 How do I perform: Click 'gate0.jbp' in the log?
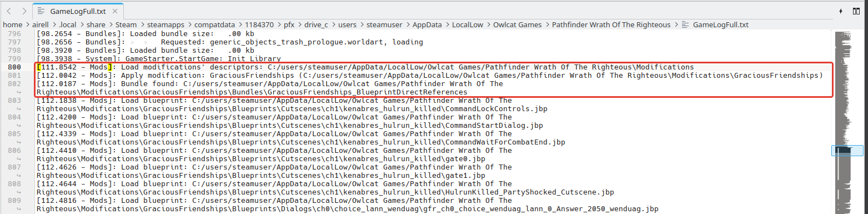coord(465,158)
